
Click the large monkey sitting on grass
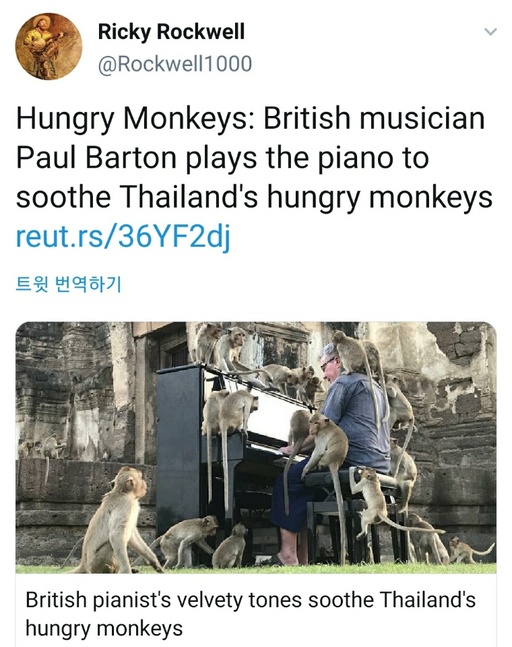click(116, 521)
